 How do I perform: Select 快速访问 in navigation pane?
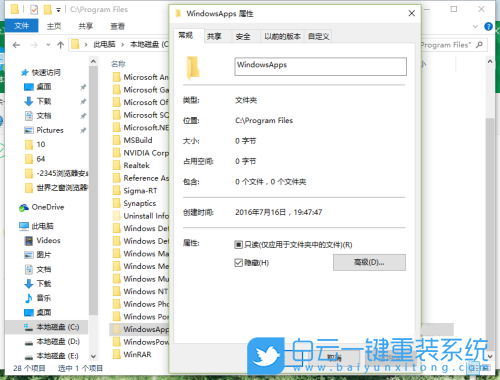tap(46, 72)
